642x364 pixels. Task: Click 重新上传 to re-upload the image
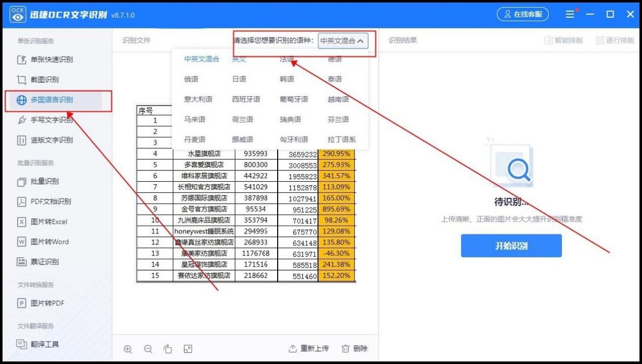308,348
